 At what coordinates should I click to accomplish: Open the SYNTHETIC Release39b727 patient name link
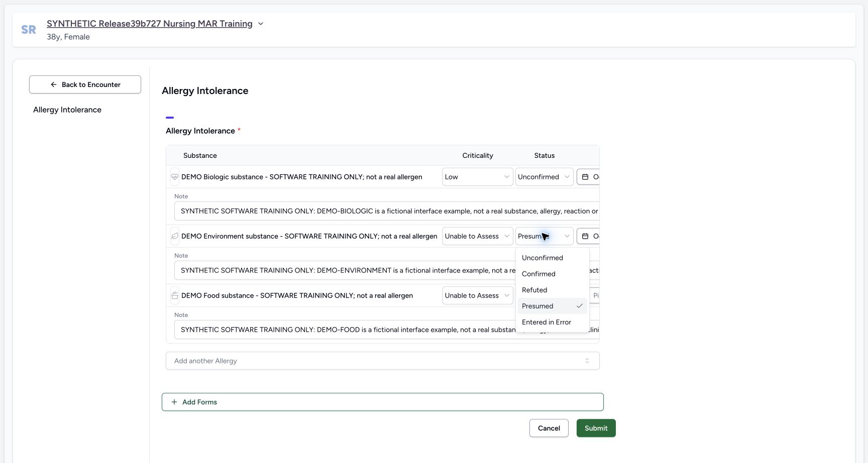pyautogui.click(x=150, y=24)
